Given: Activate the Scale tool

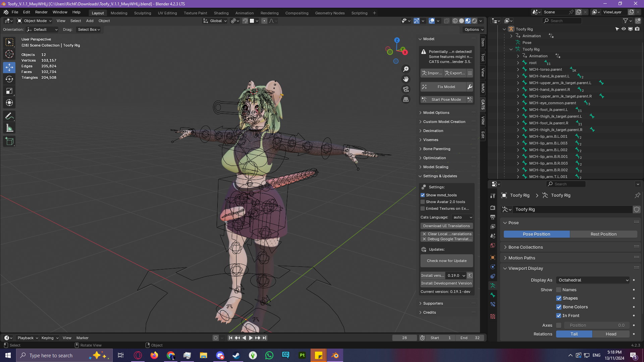Looking at the screenshot, I should coord(9,91).
